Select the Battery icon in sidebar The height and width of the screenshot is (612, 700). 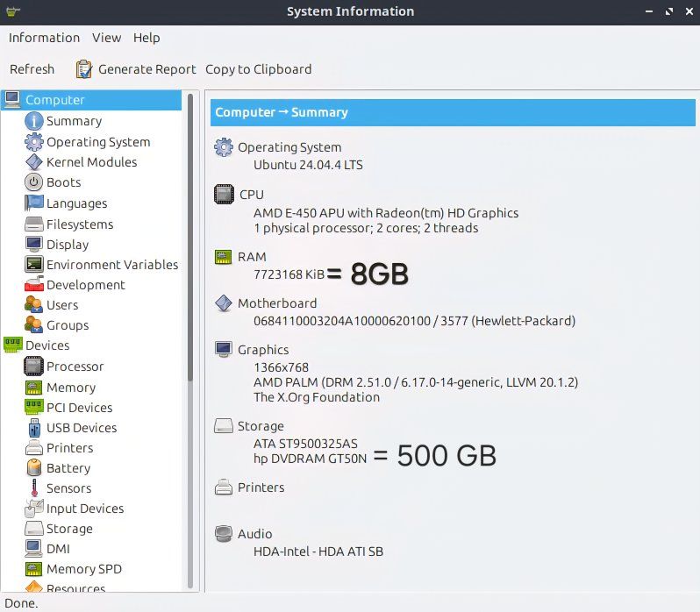33,468
